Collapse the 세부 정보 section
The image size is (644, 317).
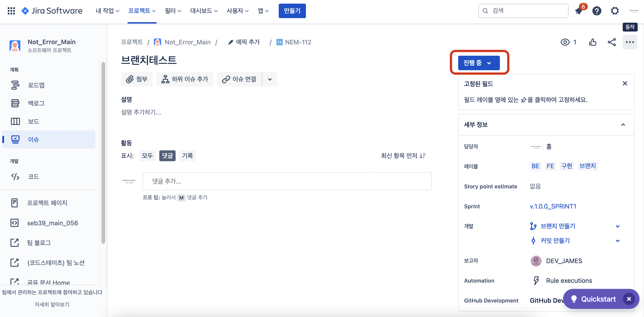623,125
